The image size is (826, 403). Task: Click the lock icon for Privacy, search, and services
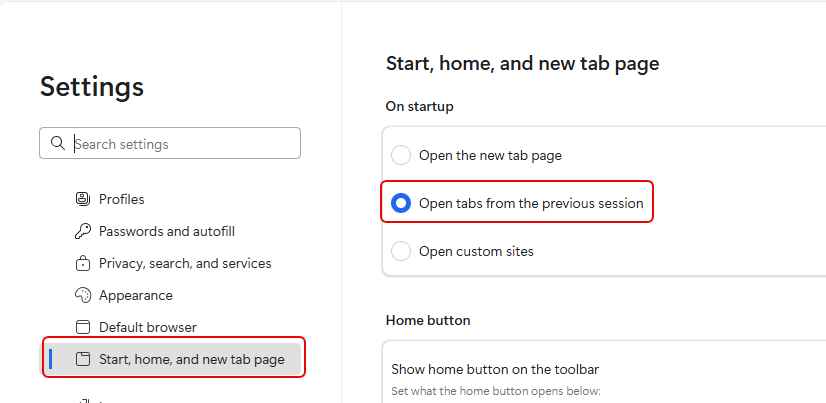tap(83, 264)
